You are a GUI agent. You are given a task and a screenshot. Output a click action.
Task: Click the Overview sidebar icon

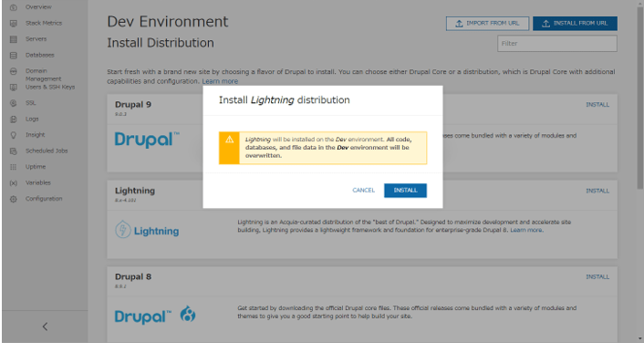tap(14, 7)
